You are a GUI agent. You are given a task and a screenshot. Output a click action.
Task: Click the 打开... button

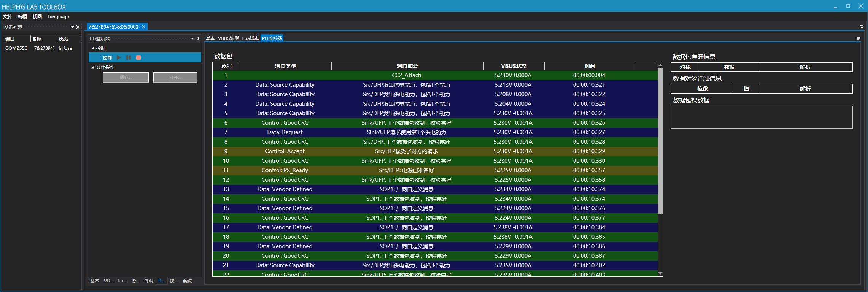[x=175, y=77]
